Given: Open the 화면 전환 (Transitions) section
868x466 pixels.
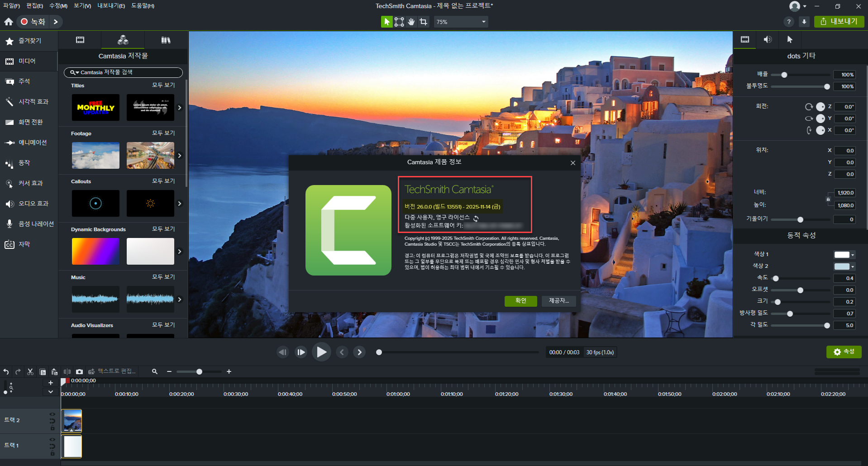Looking at the screenshot, I should 29,122.
